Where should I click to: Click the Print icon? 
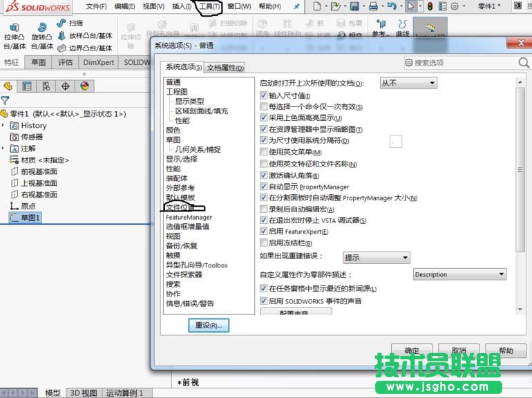point(373,6)
